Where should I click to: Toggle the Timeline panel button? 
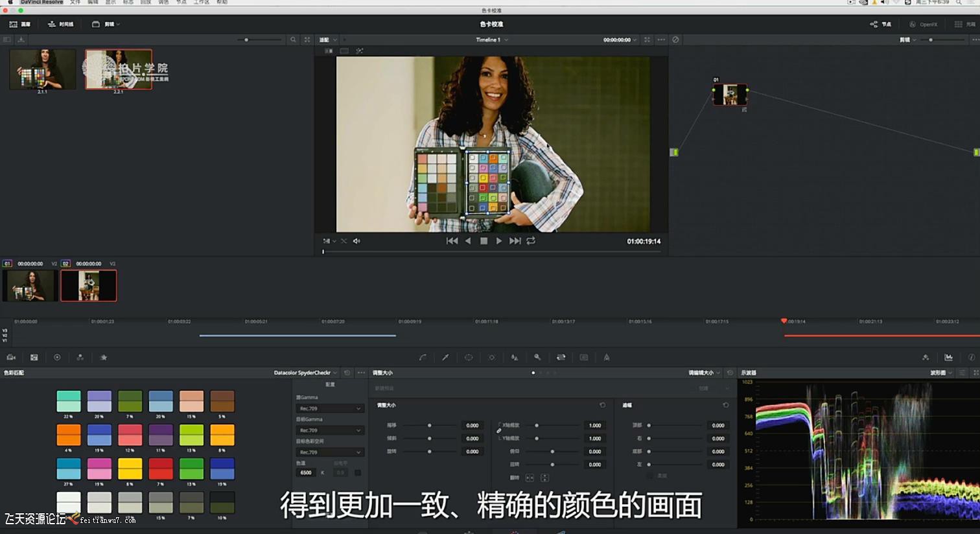click(x=60, y=24)
